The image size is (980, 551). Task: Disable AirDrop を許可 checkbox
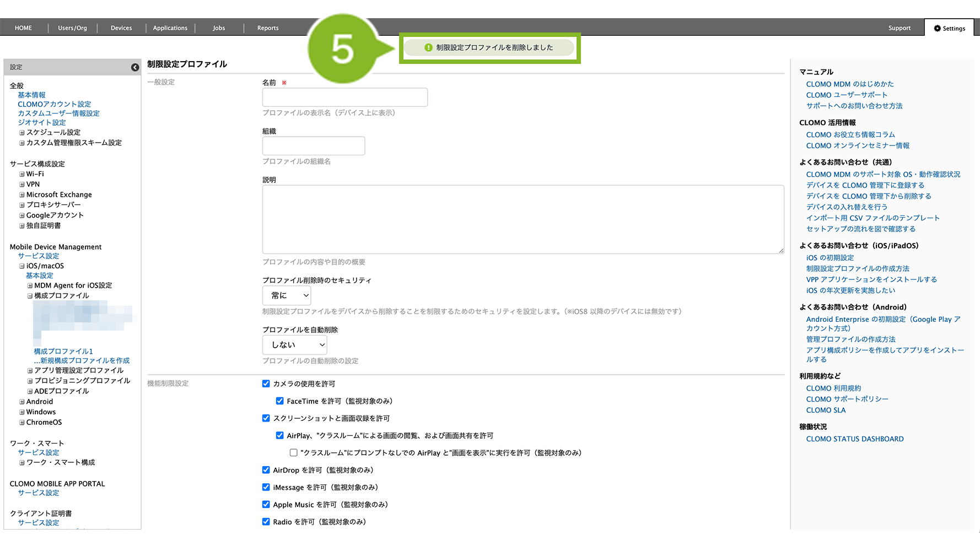pos(266,470)
